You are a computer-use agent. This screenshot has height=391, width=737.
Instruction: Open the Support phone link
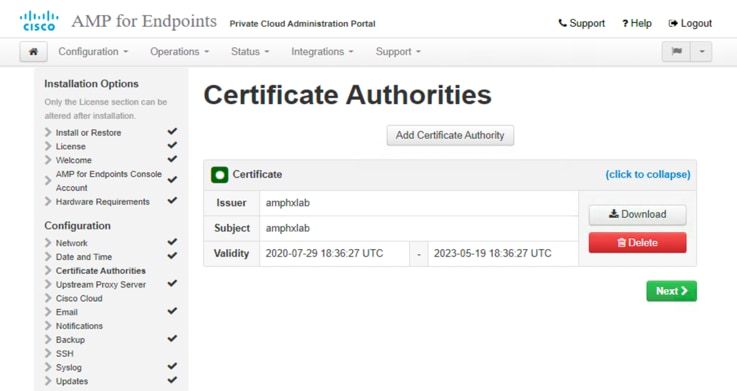pyautogui.click(x=581, y=23)
